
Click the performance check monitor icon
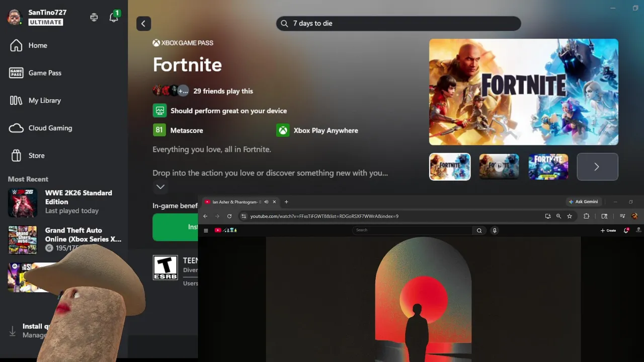click(x=159, y=111)
